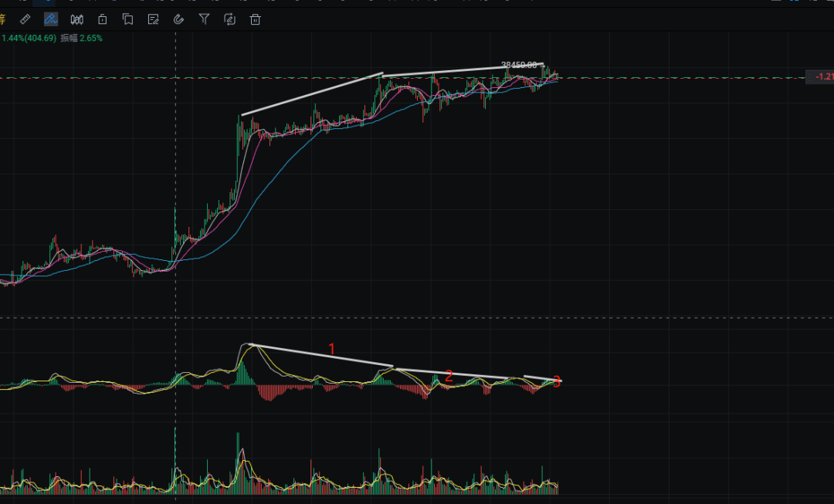Open the funnel filter icon
The width and height of the screenshot is (834, 504).
coord(204,19)
